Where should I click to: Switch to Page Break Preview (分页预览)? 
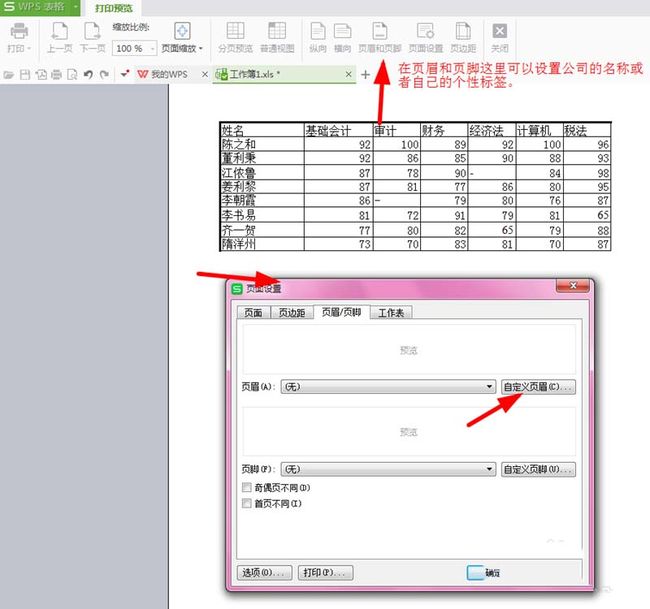(235, 38)
